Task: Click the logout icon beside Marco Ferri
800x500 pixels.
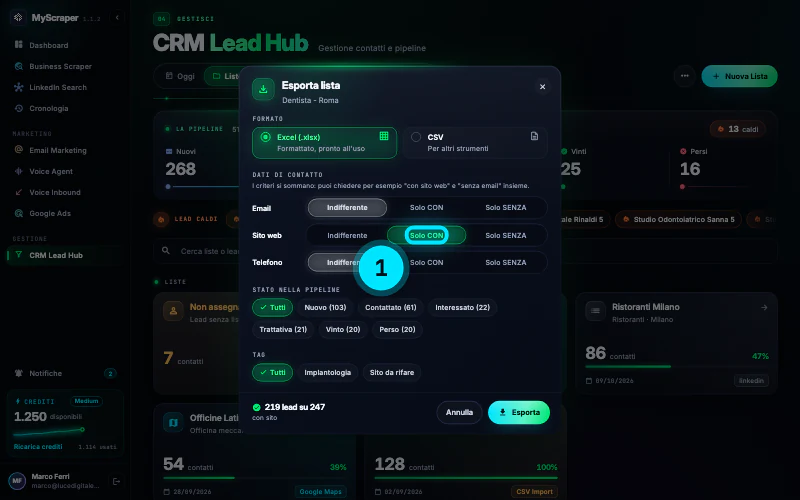Action: tap(116, 481)
